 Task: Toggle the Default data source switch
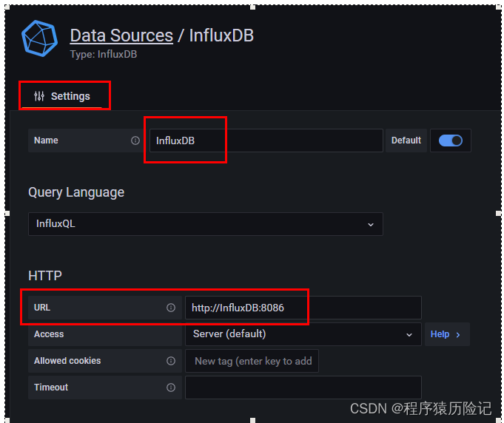[x=450, y=141]
